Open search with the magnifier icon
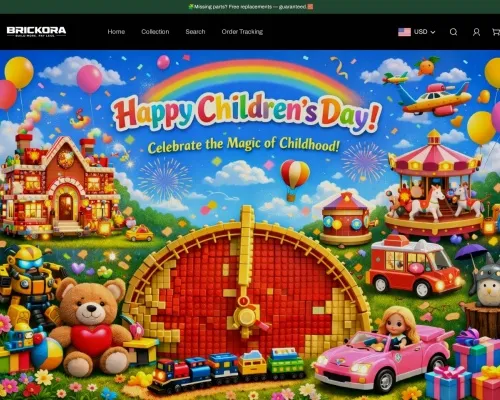This screenshot has width=500, height=400. [453, 32]
